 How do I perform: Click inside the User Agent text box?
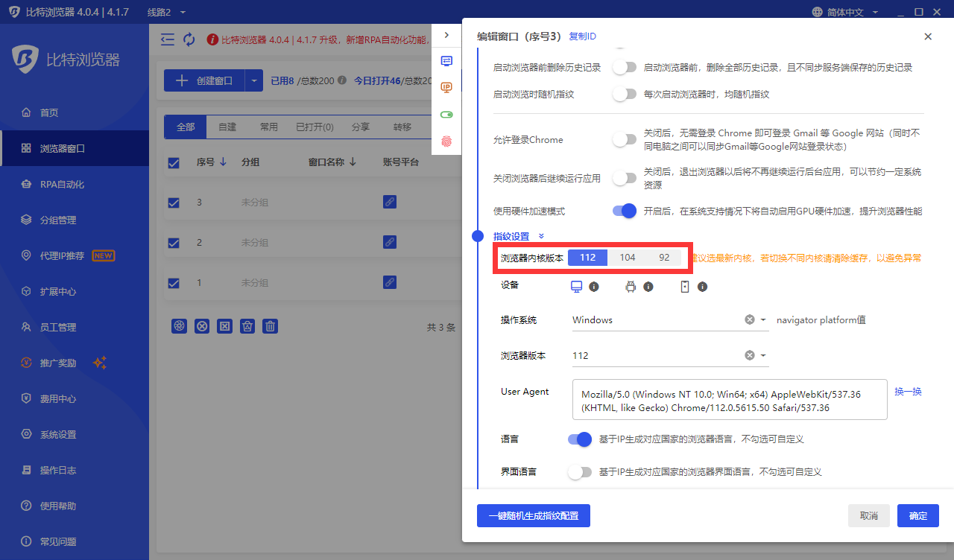(x=730, y=400)
